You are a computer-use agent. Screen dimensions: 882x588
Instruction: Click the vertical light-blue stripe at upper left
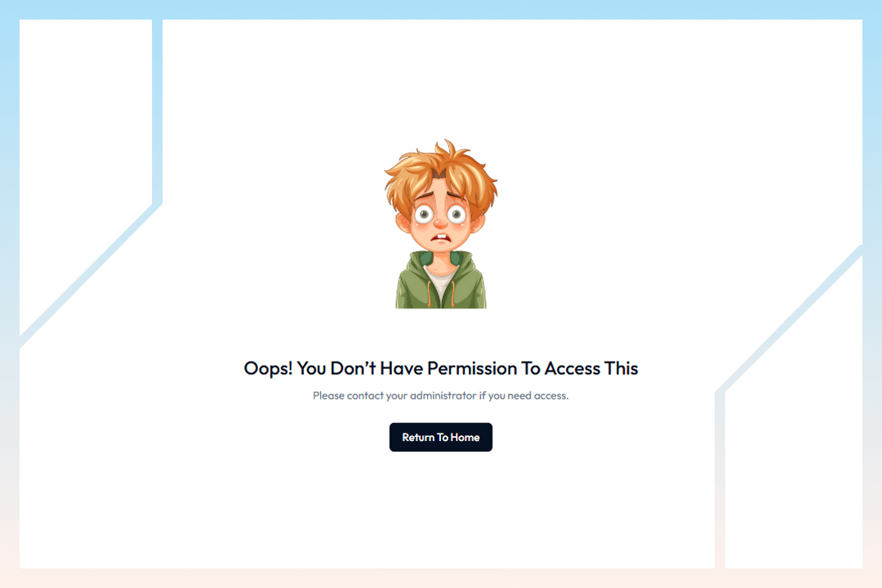[x=158, y=111]
